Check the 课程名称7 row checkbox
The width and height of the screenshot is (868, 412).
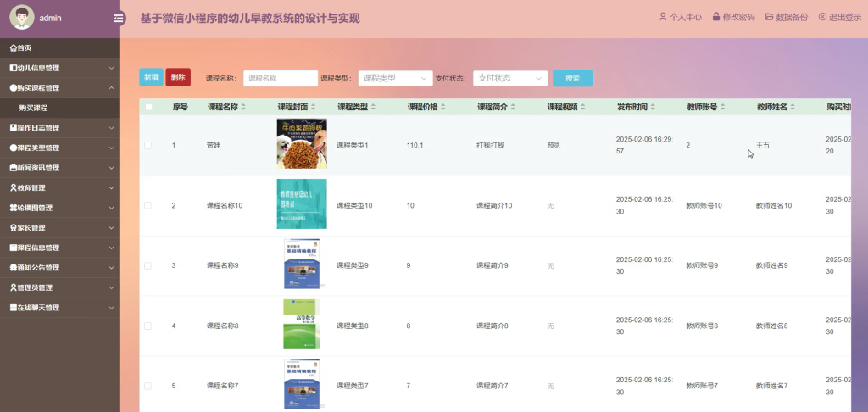pos(147,386)
